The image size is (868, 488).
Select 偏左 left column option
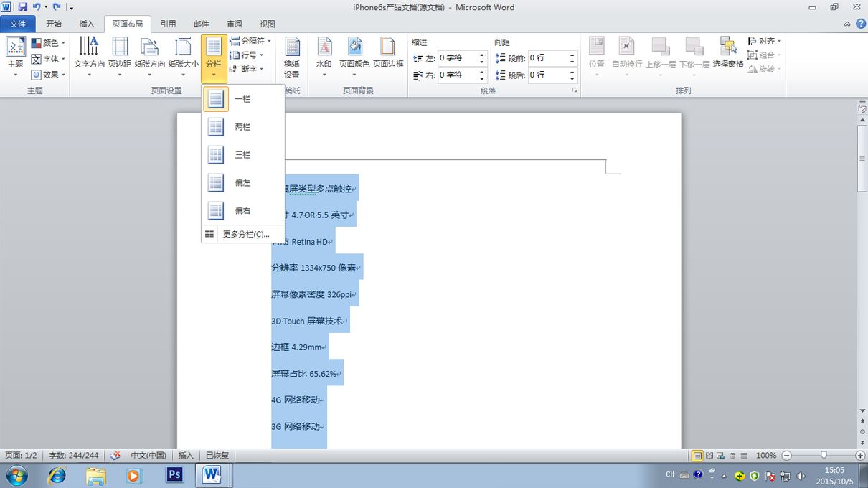242,183
